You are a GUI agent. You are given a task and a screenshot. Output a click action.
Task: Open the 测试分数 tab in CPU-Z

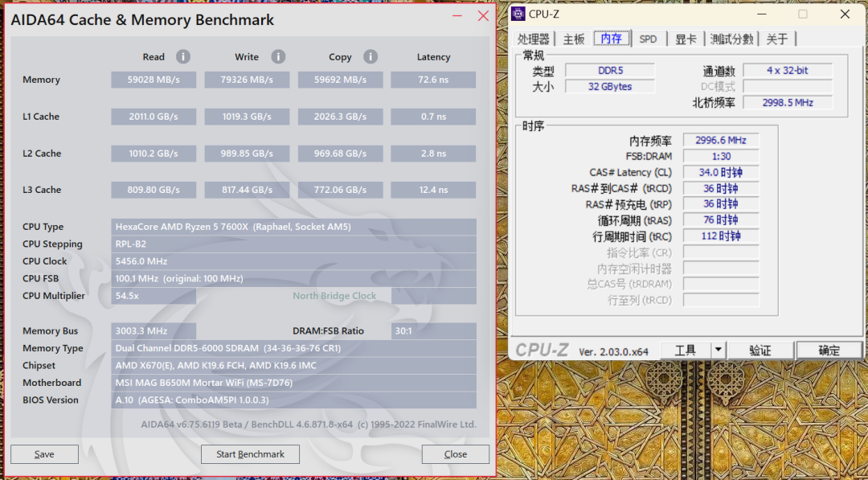tap(732, 39)
